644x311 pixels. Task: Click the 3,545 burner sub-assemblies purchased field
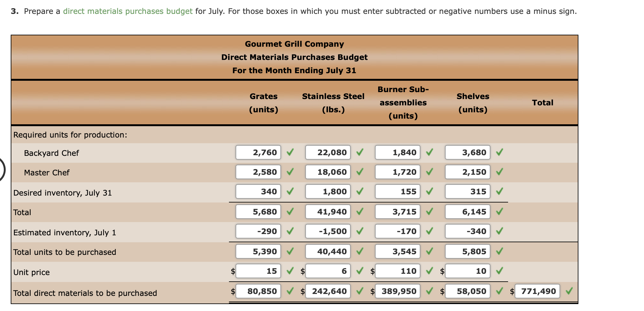coord(398,251)
